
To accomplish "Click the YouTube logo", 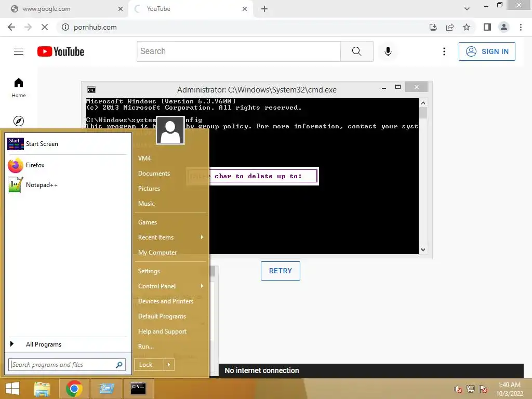I will point(61,51).
